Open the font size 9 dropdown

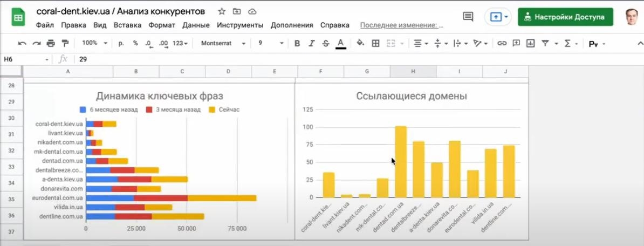click(x=271, y=43)
